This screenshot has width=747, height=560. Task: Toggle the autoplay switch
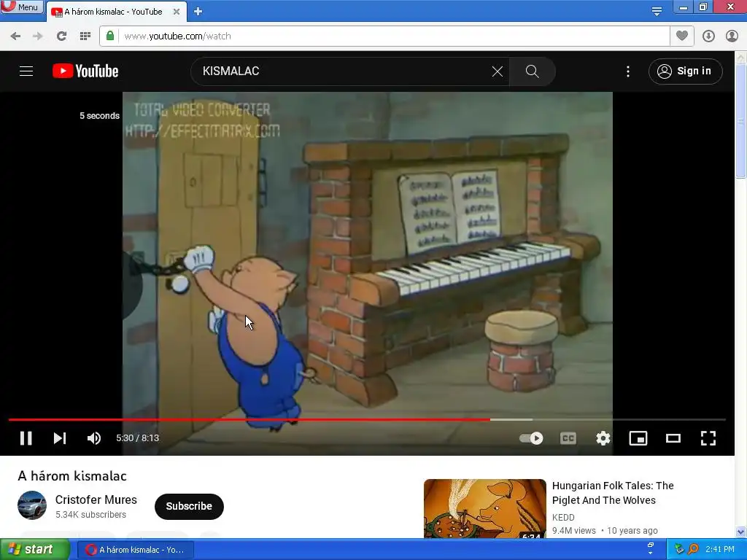(531, 438)
